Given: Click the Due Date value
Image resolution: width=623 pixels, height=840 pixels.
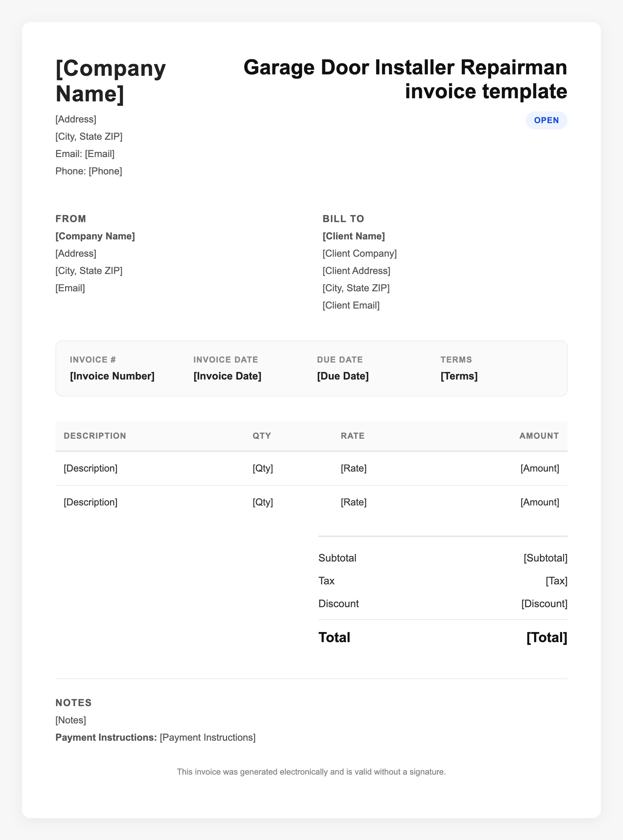Looking at the screenshot, I should (342, 376).
